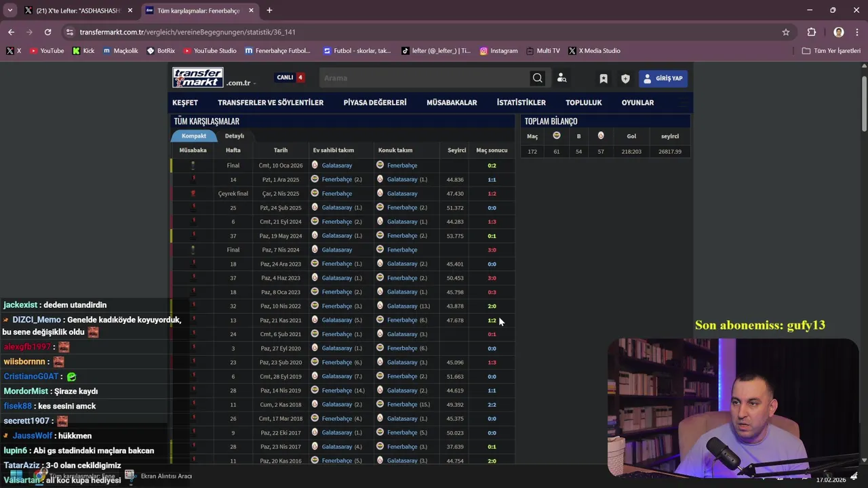Screen dimensions: 868x488
Task: Click Galatasaray home team in 19 May 2024 row
Action: tap(336, 236)
